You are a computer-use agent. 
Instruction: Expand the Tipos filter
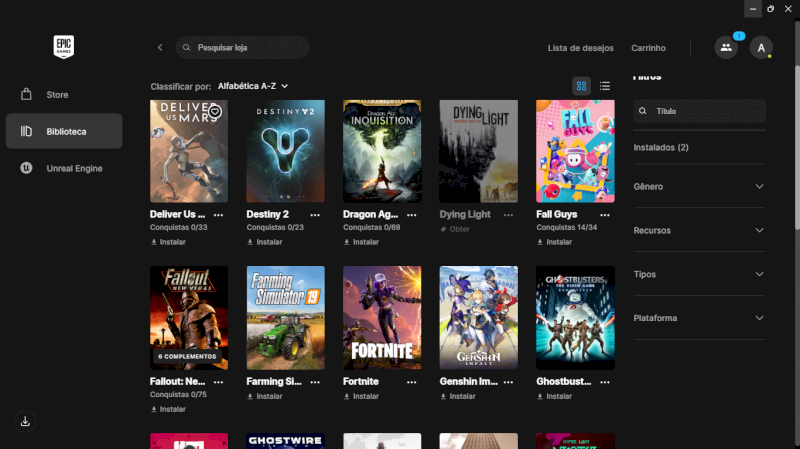tap(699, 274)
